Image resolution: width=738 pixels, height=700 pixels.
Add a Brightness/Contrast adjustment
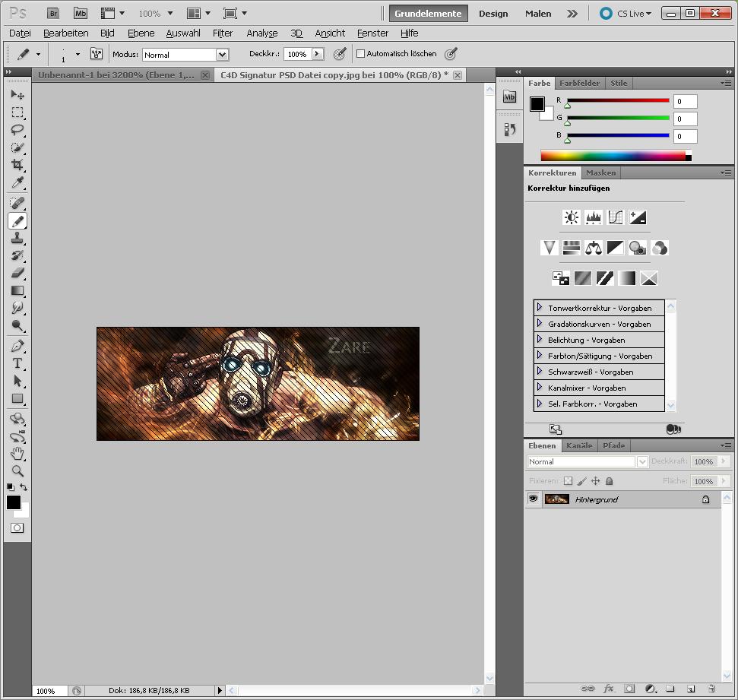click(572, 217)
